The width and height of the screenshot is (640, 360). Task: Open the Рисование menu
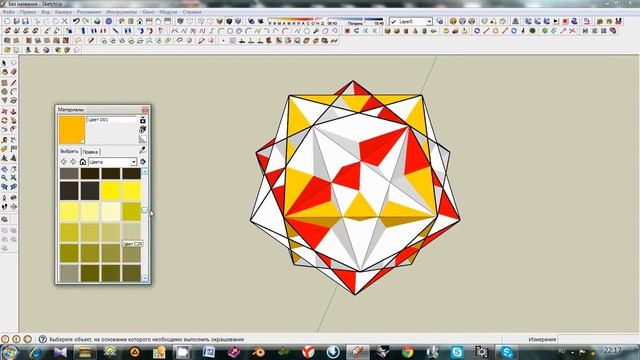click(x=89, y=12)
